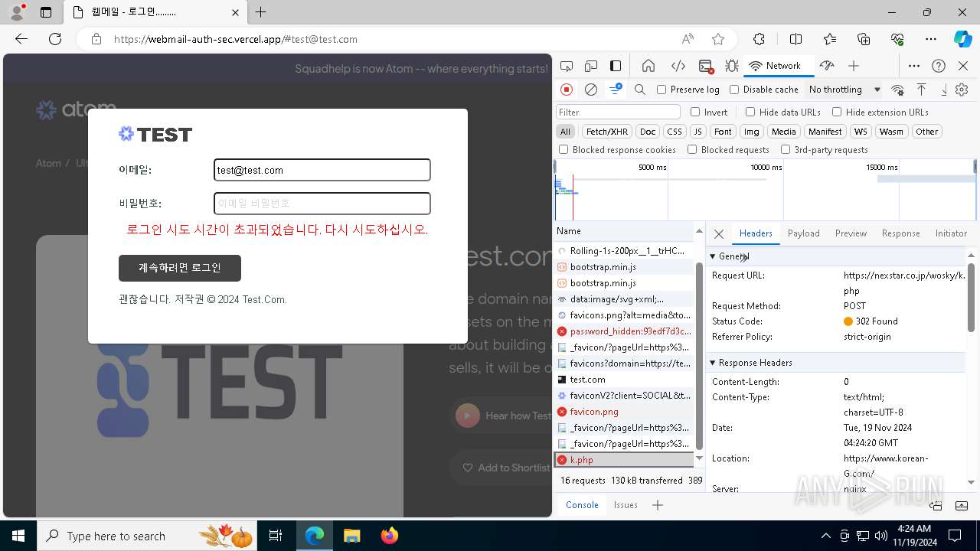This screenshot has height=551, width=980.
Task: Filter requests by Img type
Action: (752, 132)
